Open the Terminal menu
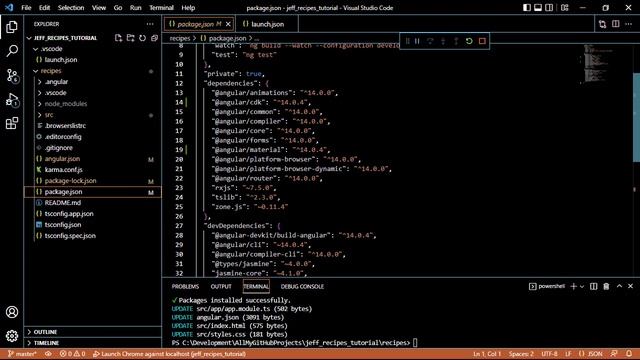The image size is (640, 360). coord(161,8)
